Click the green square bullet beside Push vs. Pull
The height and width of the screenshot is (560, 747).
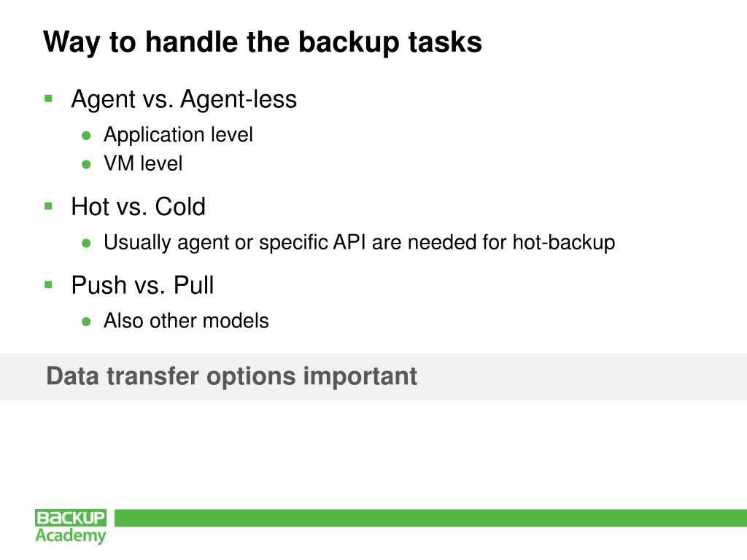pyautogui.click(x=49, y=283)
